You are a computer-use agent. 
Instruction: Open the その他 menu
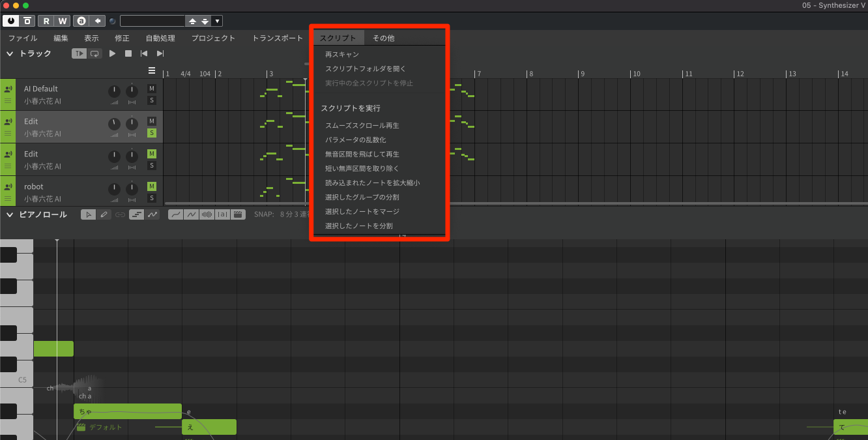click(383, 38)
